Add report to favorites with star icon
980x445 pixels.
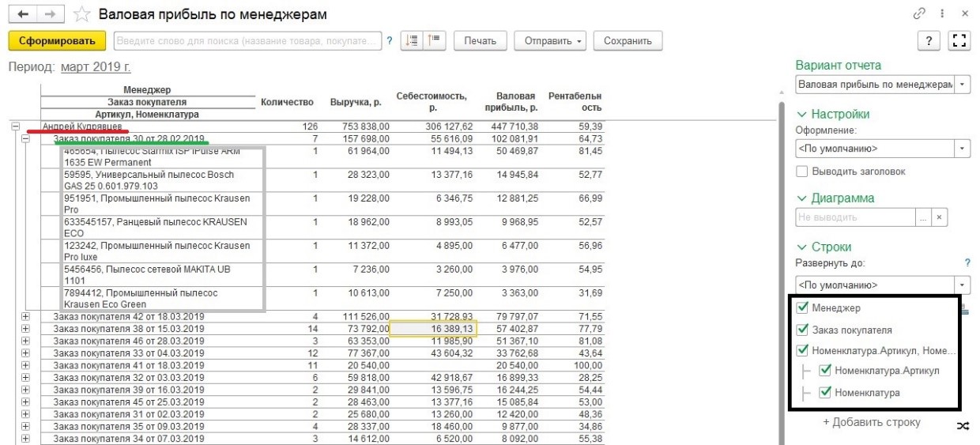(x=81, y=15)
